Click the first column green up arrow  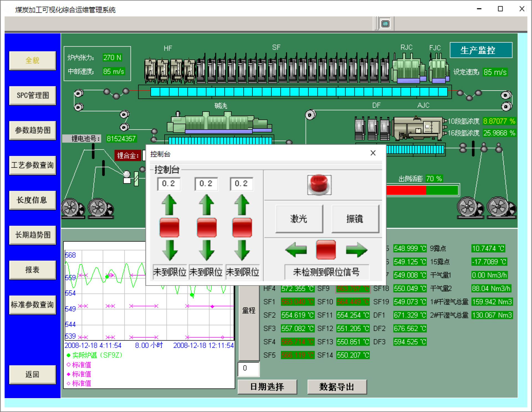click(169, 205)
